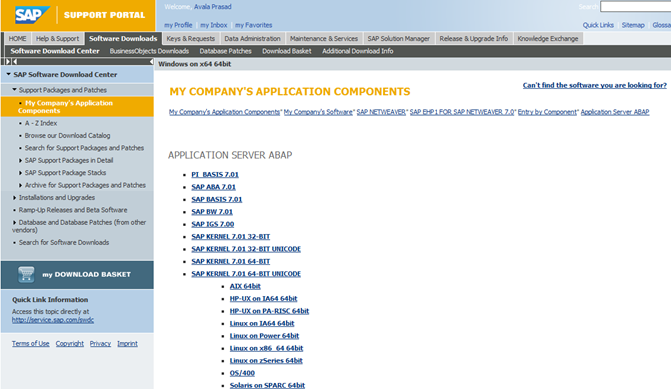
Task: Open Search for Support Packages and Patches
Action: 84,148
